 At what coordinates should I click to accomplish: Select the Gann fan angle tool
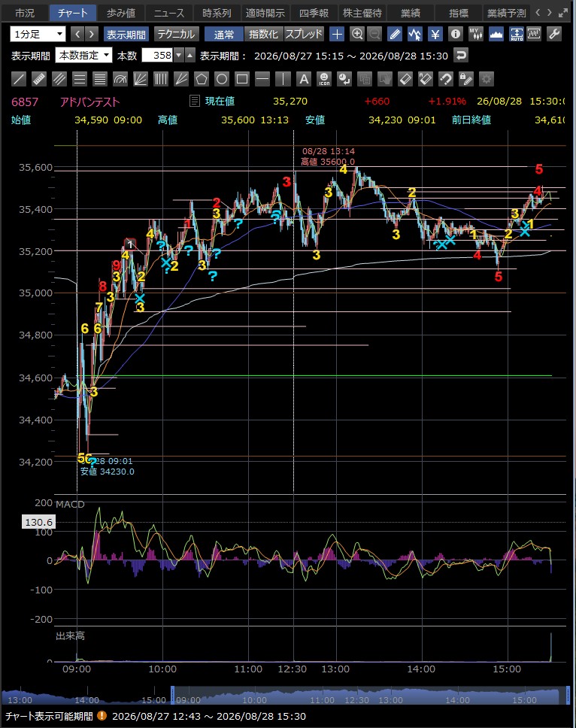(x=181, y=79)
